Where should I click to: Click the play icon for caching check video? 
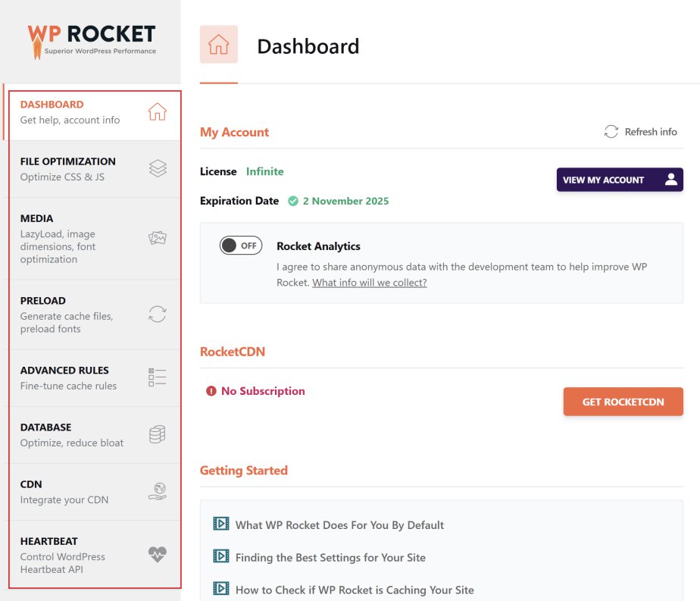click(220, 588)
